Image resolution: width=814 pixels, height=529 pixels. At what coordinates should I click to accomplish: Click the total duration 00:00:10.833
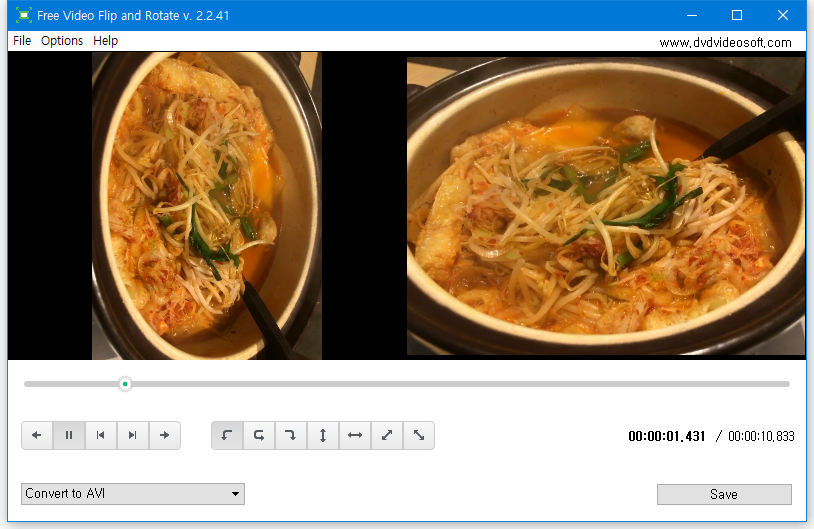coord(761,436)
